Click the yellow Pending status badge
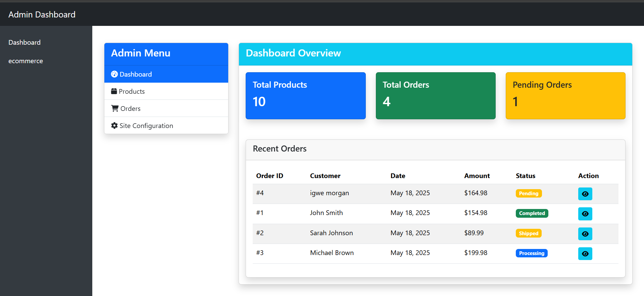Viewport: 644px width, 296px height. tap(529, 194)
